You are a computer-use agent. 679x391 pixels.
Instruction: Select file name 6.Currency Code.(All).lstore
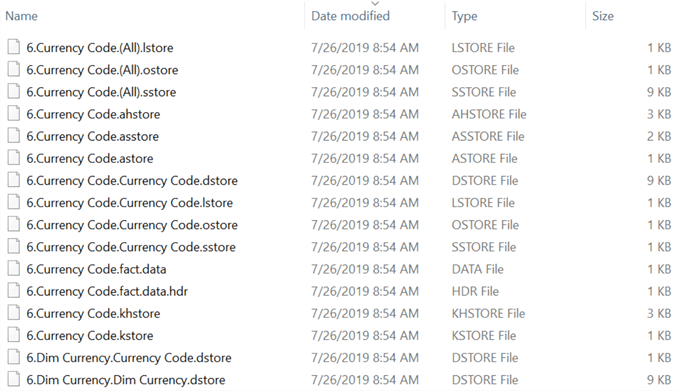100,48
